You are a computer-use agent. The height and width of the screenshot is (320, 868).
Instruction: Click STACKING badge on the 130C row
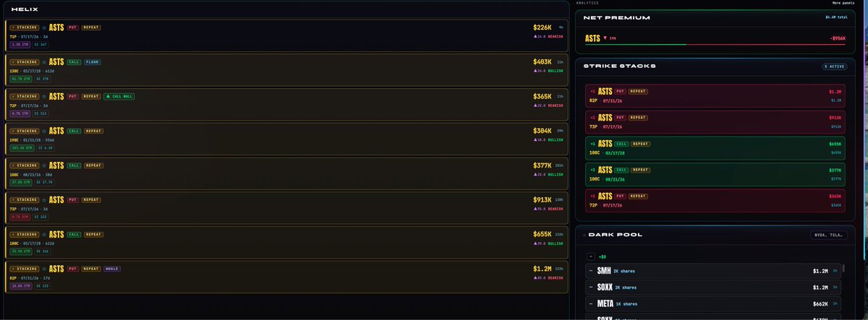[x=24, y=62]
